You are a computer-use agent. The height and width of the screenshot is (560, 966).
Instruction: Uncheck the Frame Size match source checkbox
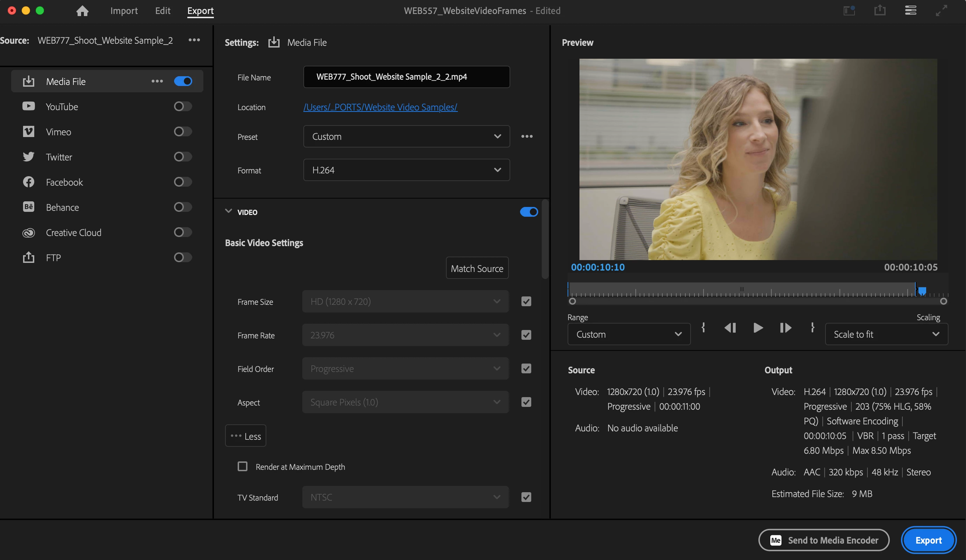pos(526,301)
